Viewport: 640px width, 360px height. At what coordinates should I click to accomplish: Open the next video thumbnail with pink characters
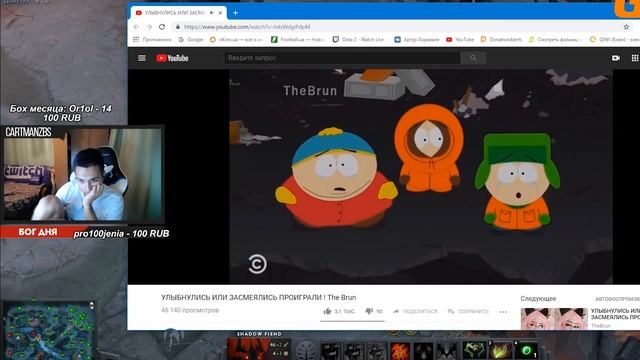(x=554, y=319)
